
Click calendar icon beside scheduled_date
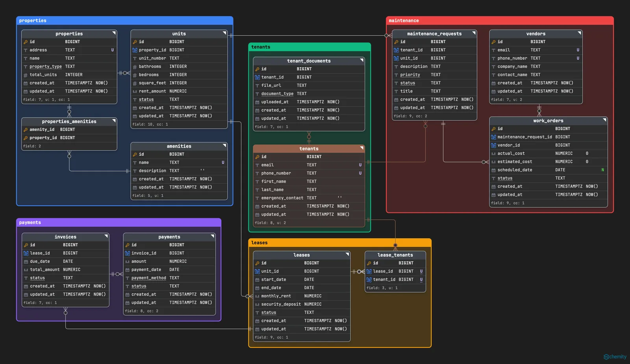[x=493, y=170]
